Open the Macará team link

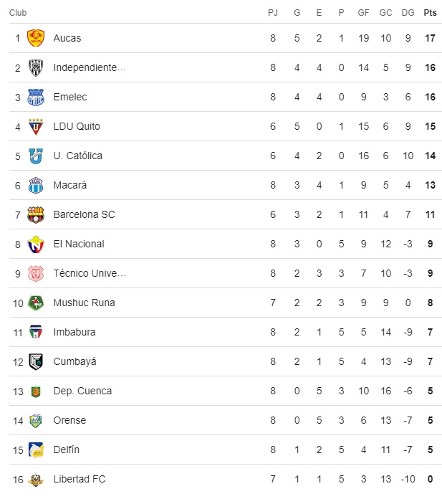pos(70,185)
